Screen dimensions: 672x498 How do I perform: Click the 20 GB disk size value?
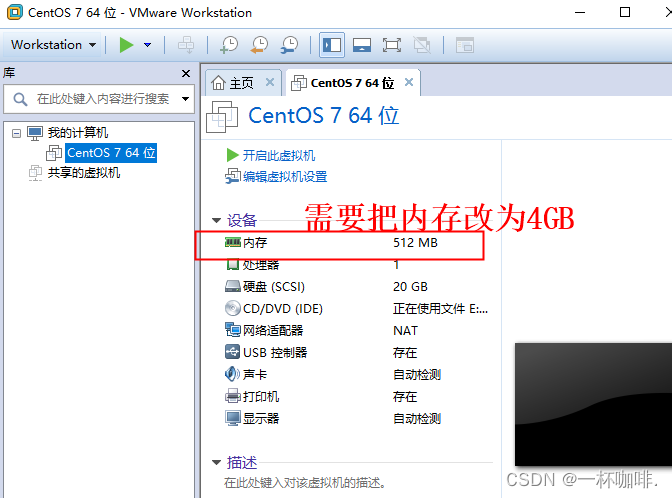[x=410, y=286]
